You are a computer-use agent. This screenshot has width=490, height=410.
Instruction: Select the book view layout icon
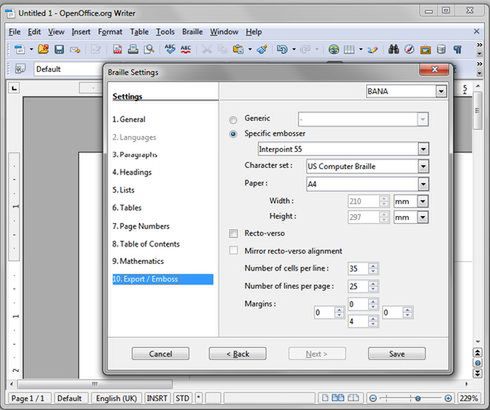pos(353,398)
